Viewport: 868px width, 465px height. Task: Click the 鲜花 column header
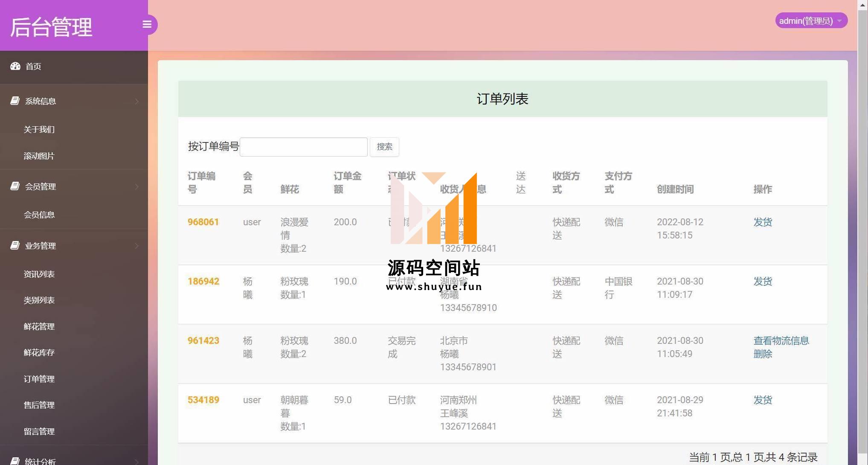point(290,189)
